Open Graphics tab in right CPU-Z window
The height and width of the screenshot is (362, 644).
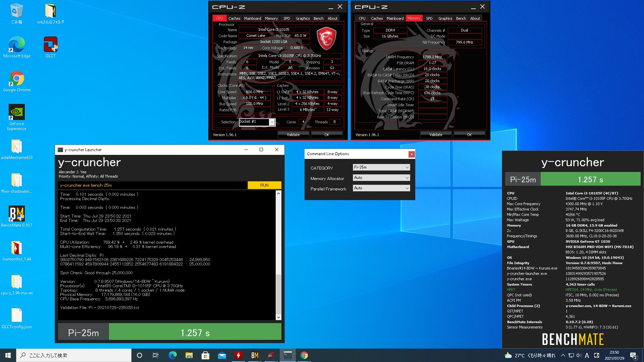click(x=445, y=18)
